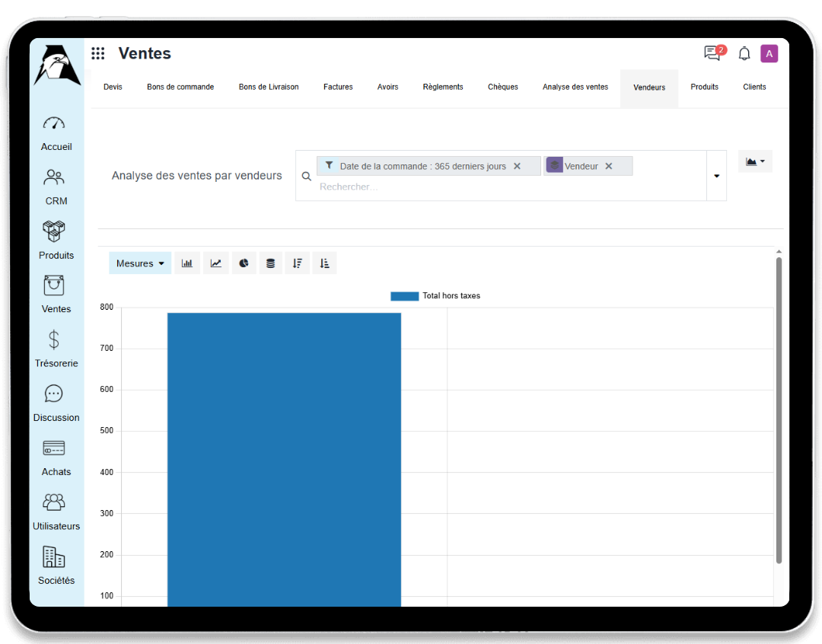Open the Avoirs tab
Screen dimensions: 822x644
(x=388, y=87)
